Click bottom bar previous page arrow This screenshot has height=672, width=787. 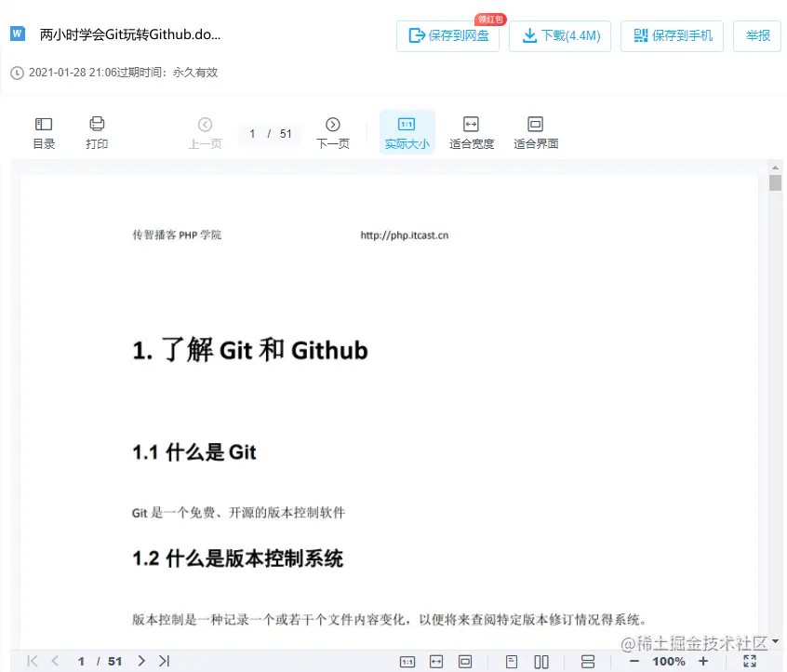click(55, 661)
